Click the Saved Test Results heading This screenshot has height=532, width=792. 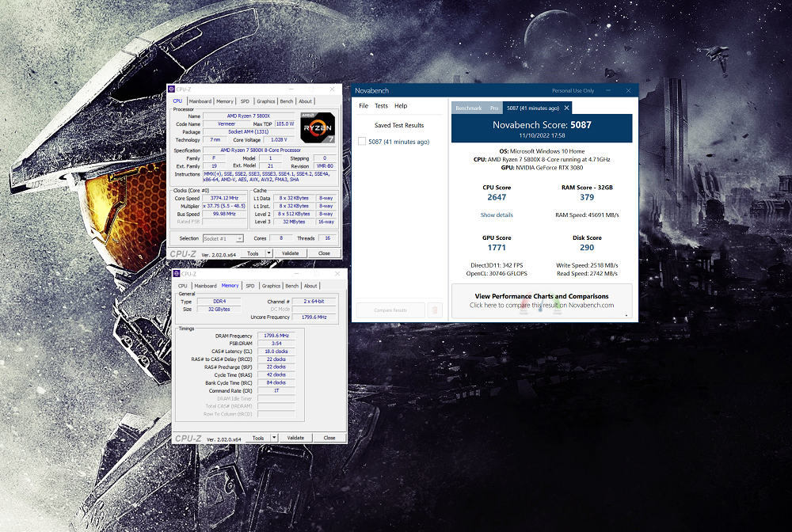pyautogui.click(x=399, y=125)
